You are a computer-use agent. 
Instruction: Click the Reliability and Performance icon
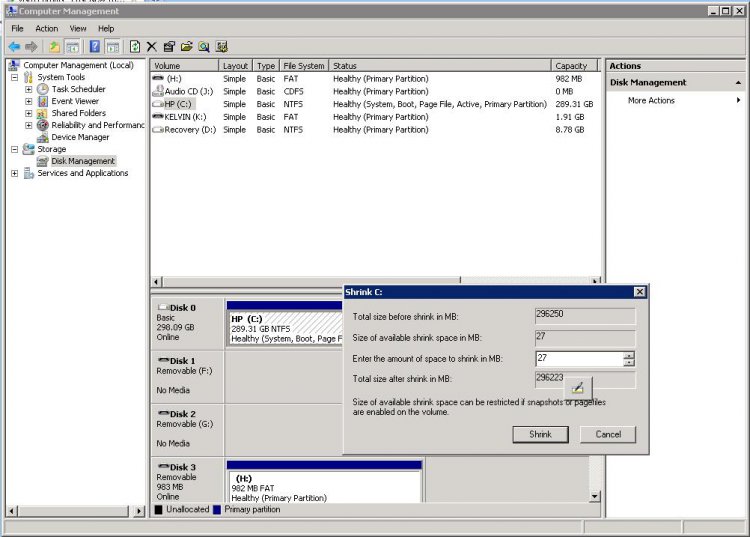click(x=43, y=125)
